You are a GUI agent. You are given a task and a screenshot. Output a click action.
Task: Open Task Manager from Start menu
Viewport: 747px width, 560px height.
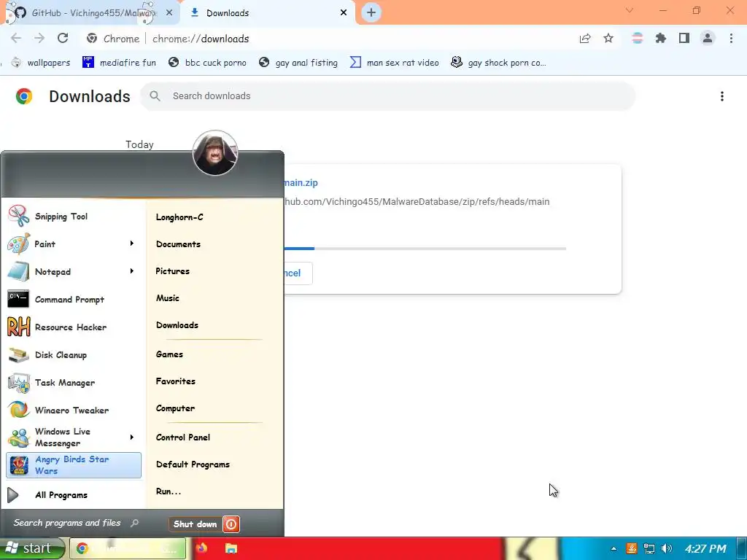coord(64,382)
